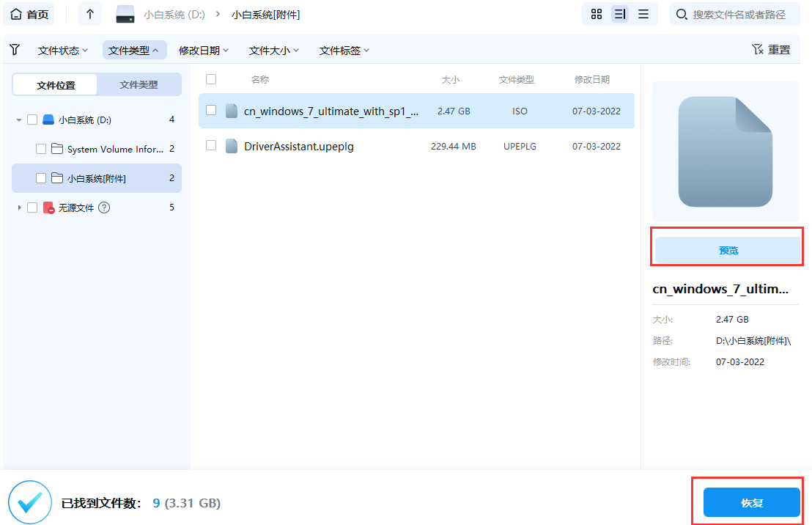Check the checkbox for cn_windows_7_ultimate file
The width and height of the screenshot is (812, 525).
[211, 111]
